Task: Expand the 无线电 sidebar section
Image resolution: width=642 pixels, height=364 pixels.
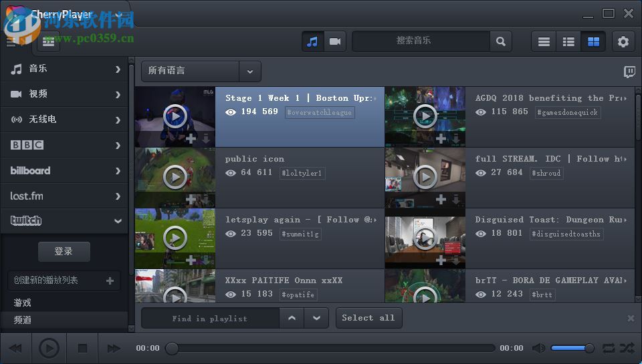Action: click(64, 120)
